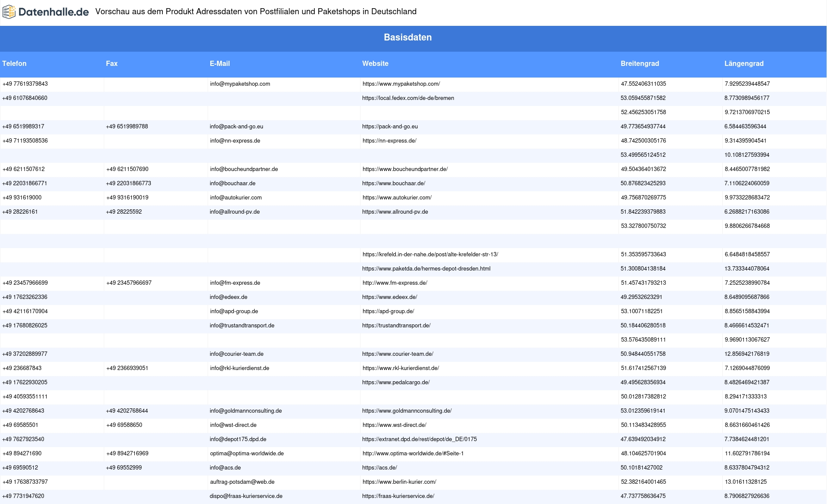Click email info@nn-express.de

pos(235,141)
